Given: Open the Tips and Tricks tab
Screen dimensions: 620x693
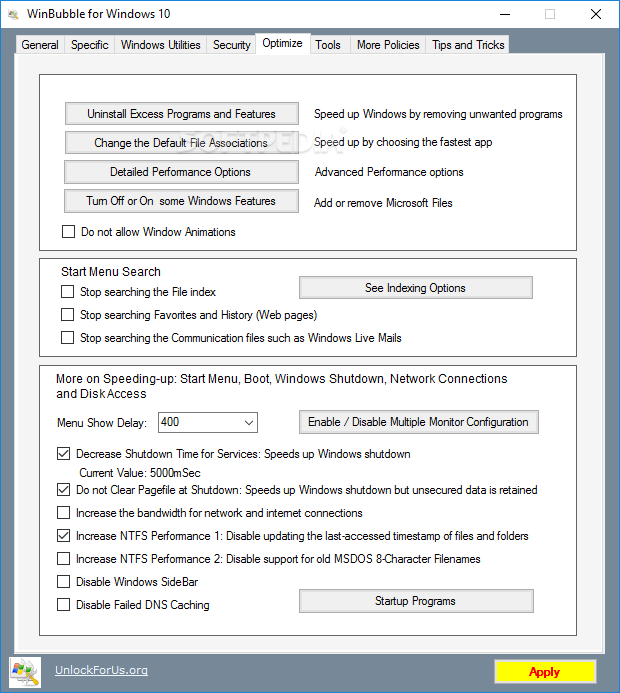Looking at the screenshot, I should pyautogui.click(x=468, y=45).
